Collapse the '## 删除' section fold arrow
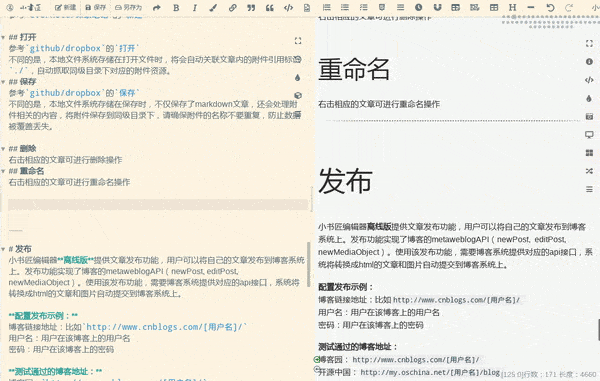 pyautogui.click(x=3, y=149)
